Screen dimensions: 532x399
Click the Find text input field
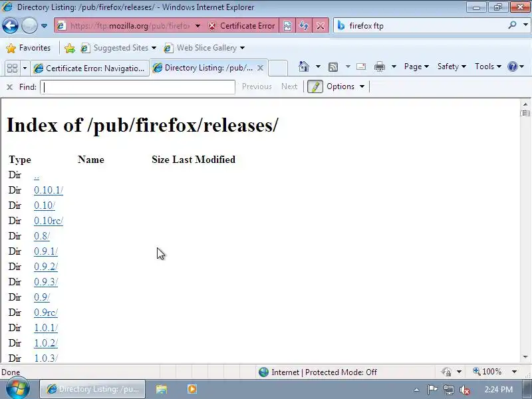(138, 87)
